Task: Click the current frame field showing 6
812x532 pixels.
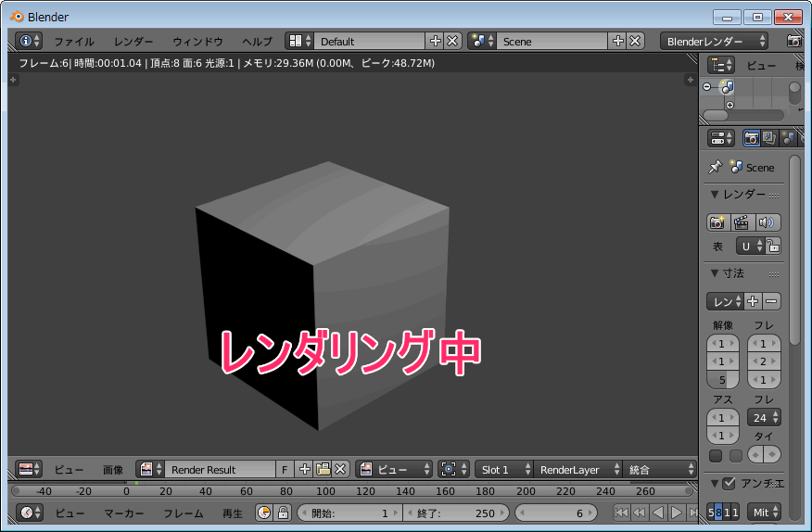Action: coord(556,513)
